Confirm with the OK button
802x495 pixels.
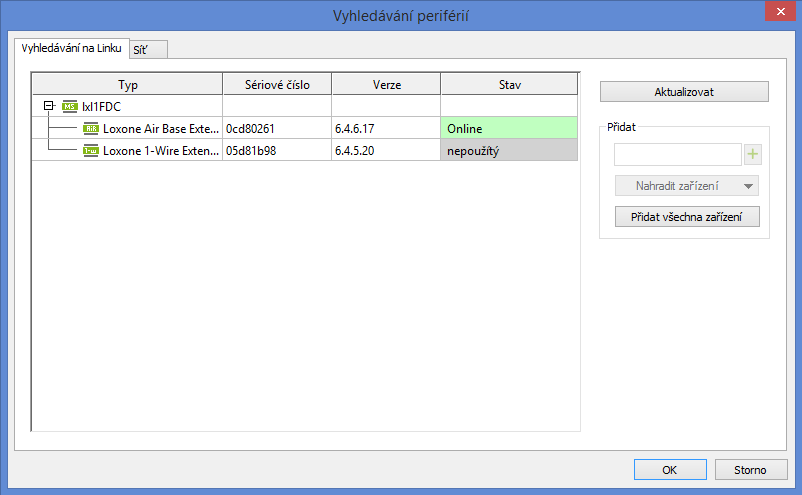(x=670, y=469)
